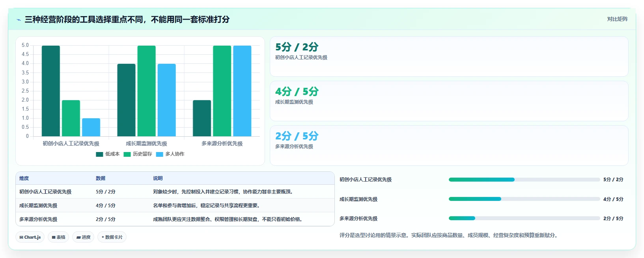The width and height of the screenshot is (644, 258).
Task: Click the 对比矩阵 label in the header
Action: click(x=617, y=19)
